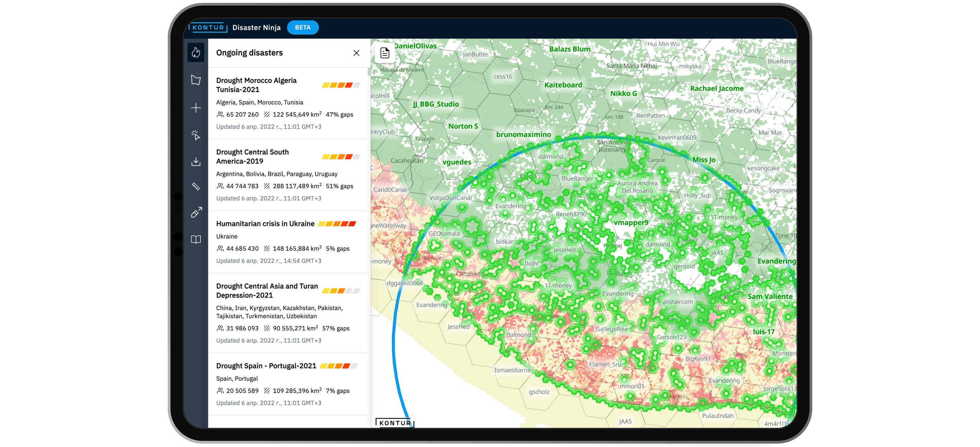Select Drought Central South America-2019 event
Screen dimensions: 980x447
(x=252, y=156)
